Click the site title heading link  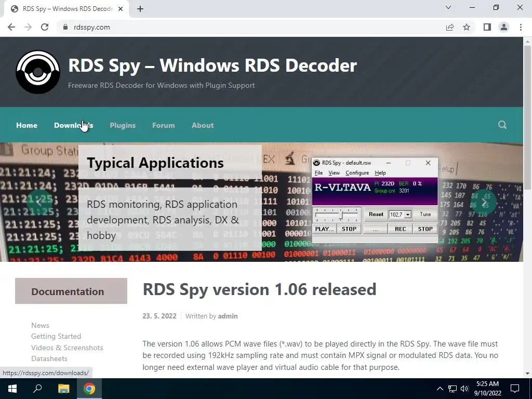(x=212, y=65)
